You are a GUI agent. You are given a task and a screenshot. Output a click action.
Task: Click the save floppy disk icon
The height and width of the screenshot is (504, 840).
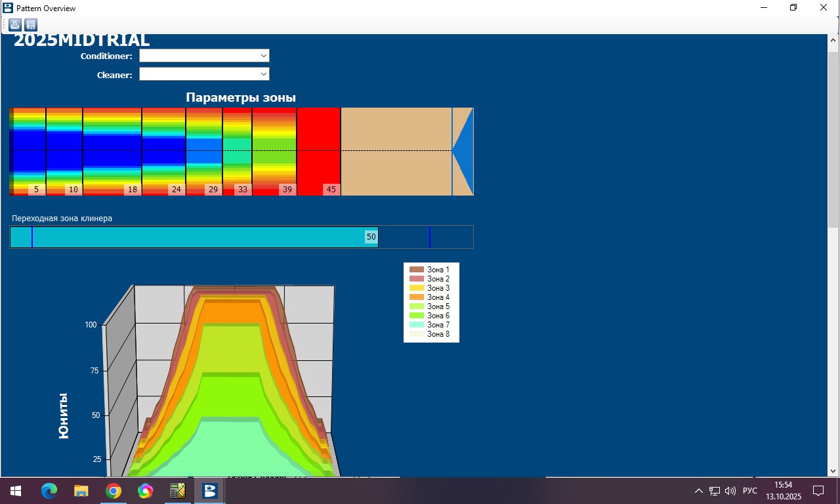pos(31,25)
